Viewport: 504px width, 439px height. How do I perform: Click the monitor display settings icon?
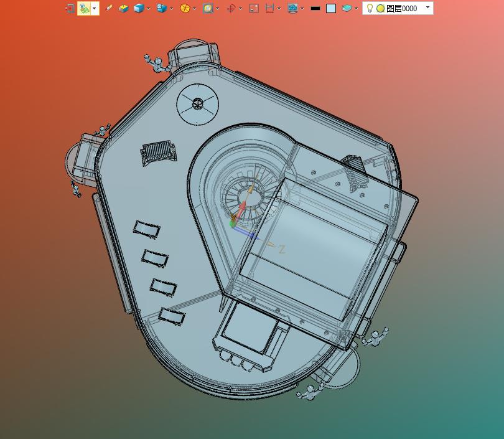(292, 8)
